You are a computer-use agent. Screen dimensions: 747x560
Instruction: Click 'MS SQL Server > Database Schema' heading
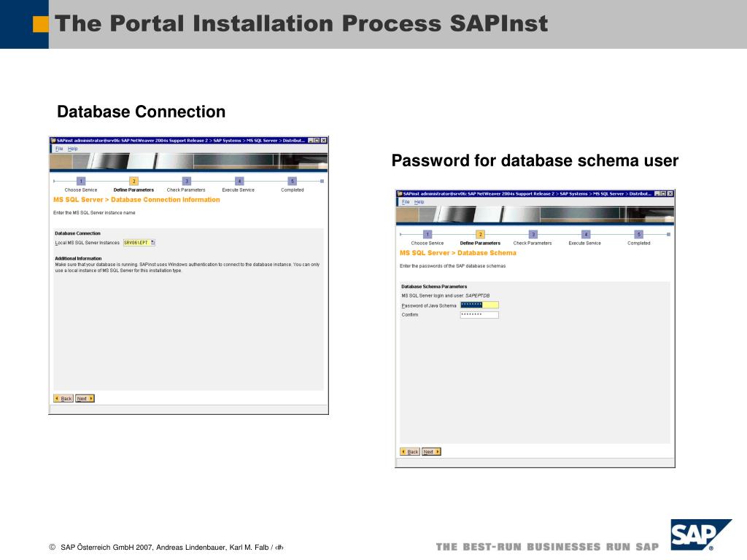[x=458, y=253]
